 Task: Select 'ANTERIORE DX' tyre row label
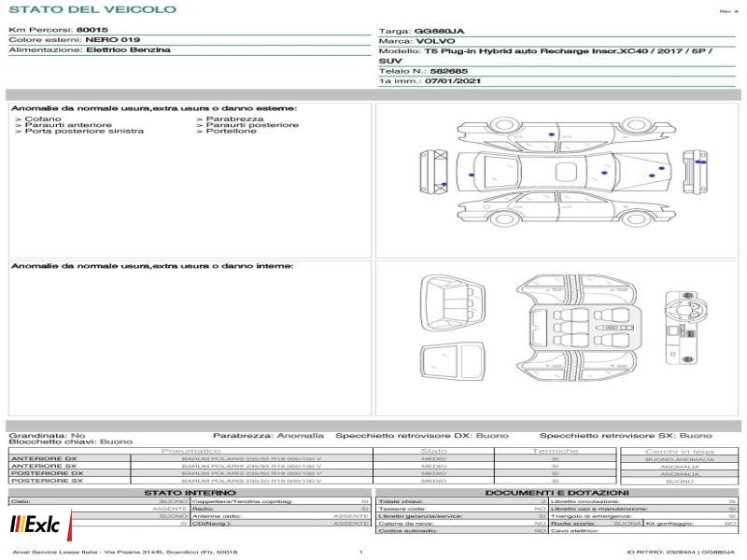44,458
